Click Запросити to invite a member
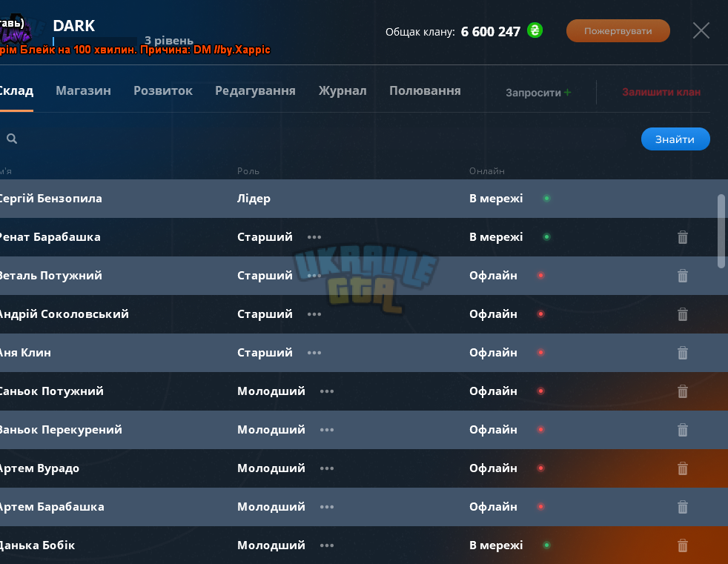 pos(538,93)
